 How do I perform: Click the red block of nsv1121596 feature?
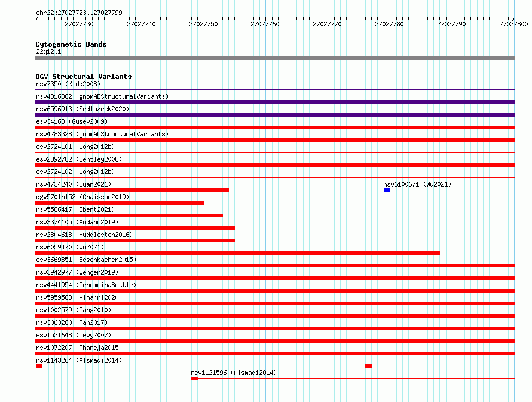click(x=194, y=379)
